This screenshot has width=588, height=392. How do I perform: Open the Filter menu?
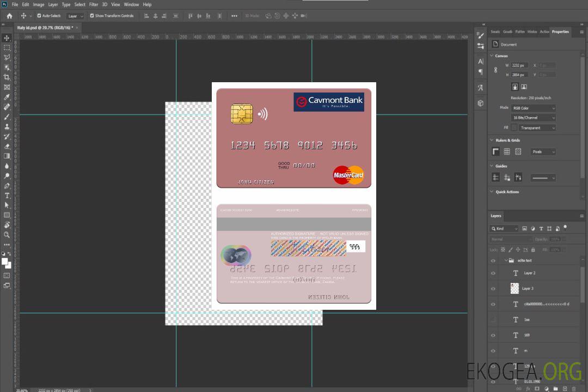(x=94, y=4)
